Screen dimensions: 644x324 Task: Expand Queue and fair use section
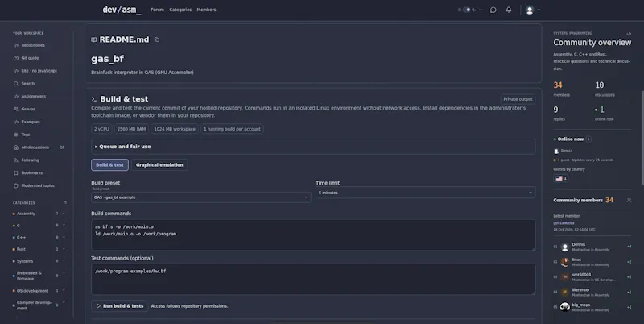click(313, 147)
